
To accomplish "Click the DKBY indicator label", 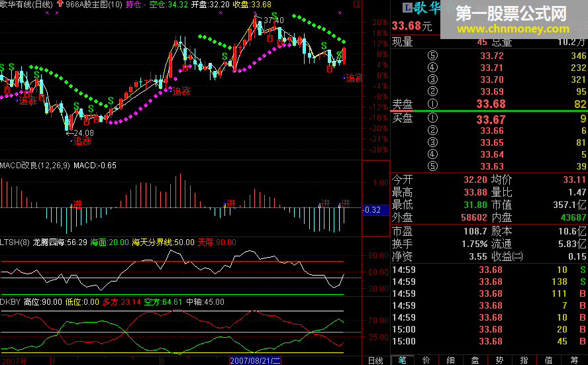I will pos(10,302).
